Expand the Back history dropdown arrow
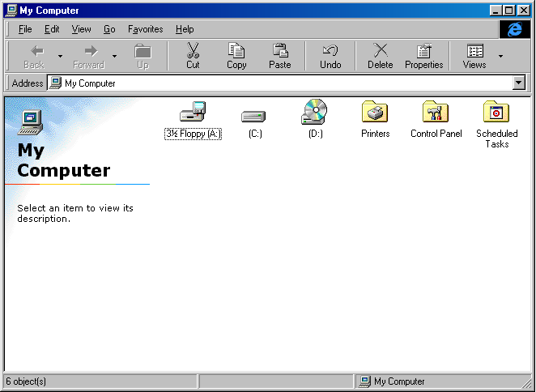The height and width of the screenshot is (392, 536). pos(60,56)
